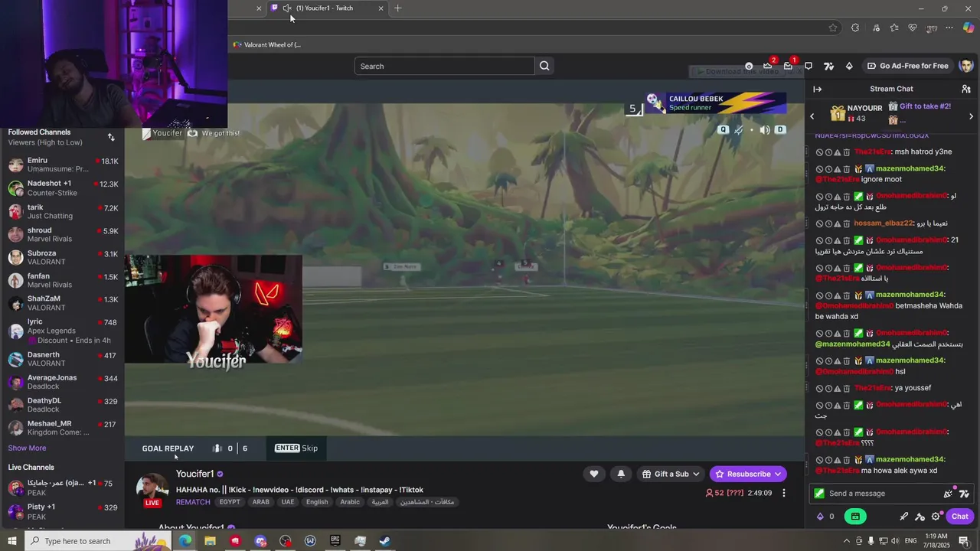This screenshot has width=980, height=551.
Task: Click the English stream tag
Action: (317, 502)
